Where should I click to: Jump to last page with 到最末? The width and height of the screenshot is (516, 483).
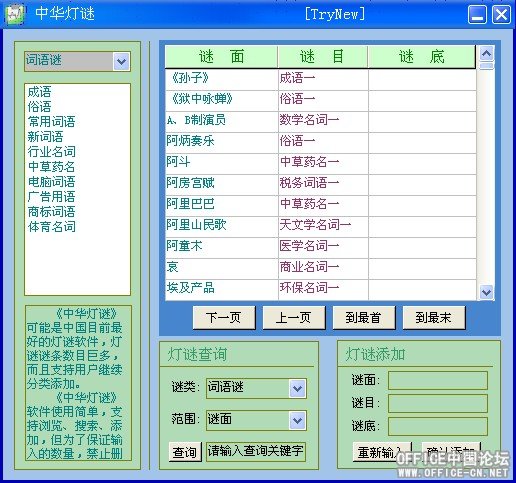click(434, 318)
